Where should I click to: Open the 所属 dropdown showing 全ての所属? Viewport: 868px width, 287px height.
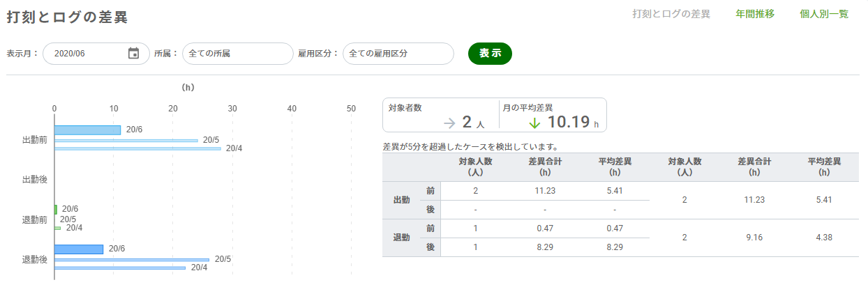point(238,54)
